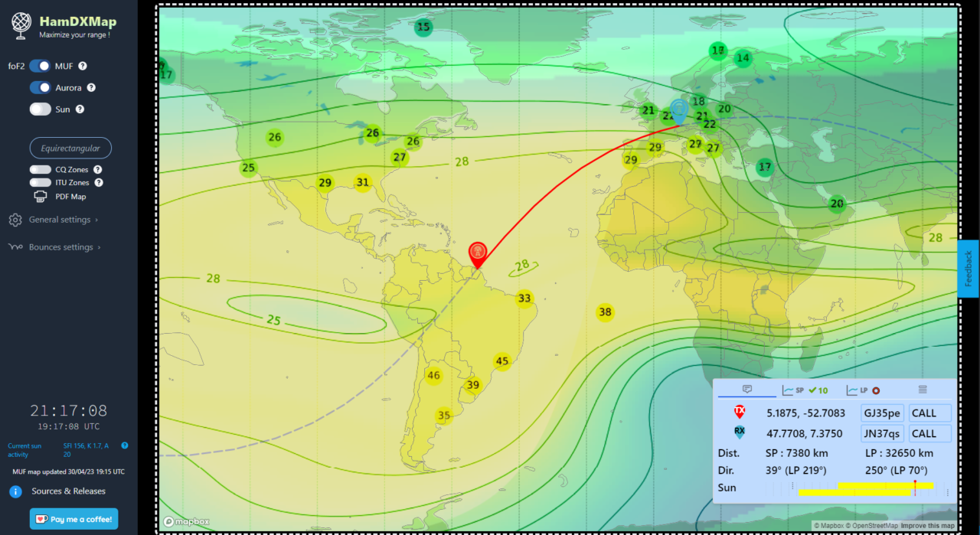Switch to the SP short path tab
The width and height of the screenshot is (980, 535).
(x=805, y=390)
